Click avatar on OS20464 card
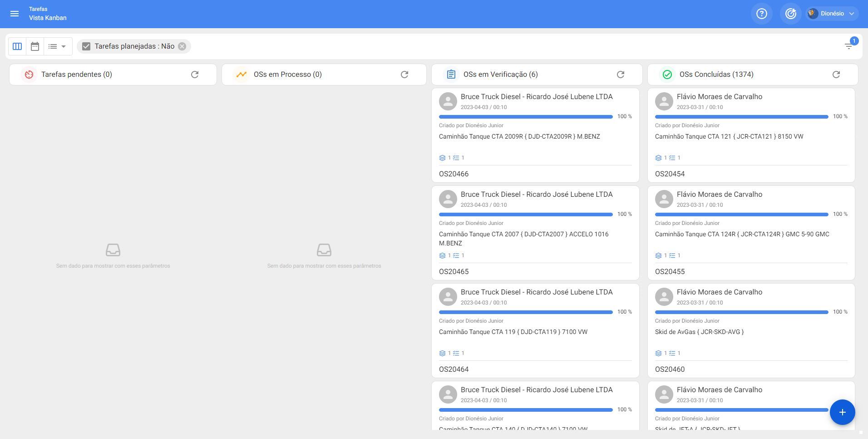 pos(448,297)
